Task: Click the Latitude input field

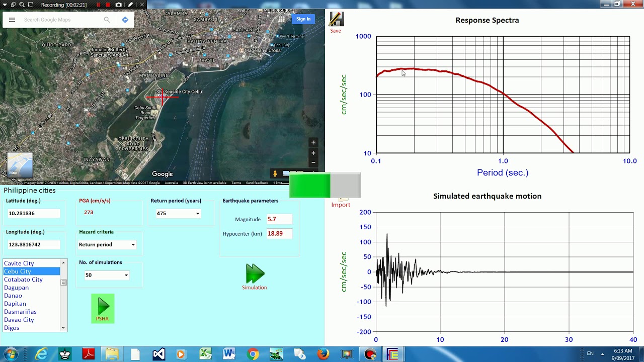Action: pyautogui.click(x=34, y=213)
